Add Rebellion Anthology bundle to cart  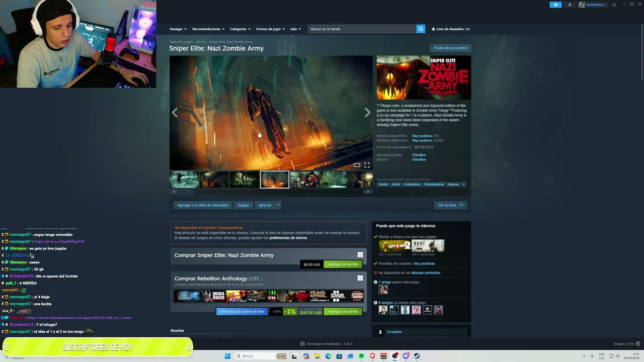coord(343,311)
